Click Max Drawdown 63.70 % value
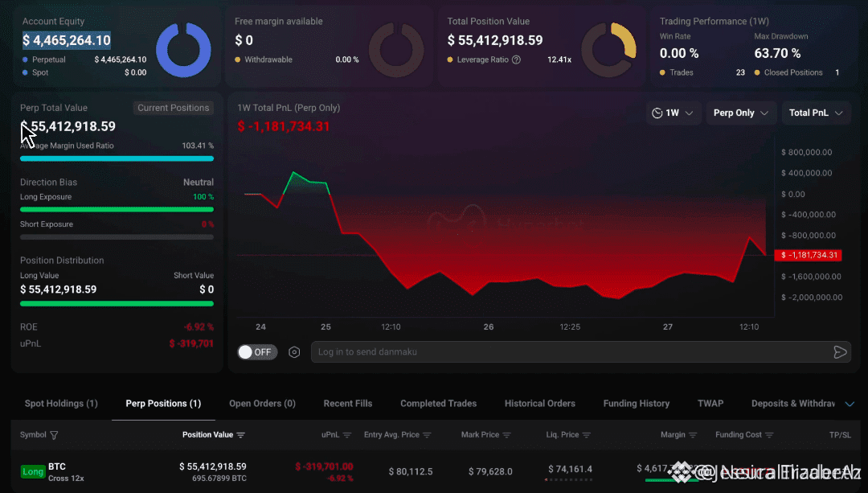Image resolution: width=868 pixels, height=493 pixels. pos(777,54)
